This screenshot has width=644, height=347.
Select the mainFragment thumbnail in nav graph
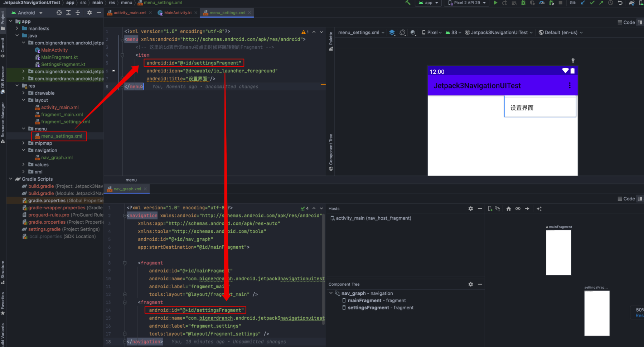point(558,252)
